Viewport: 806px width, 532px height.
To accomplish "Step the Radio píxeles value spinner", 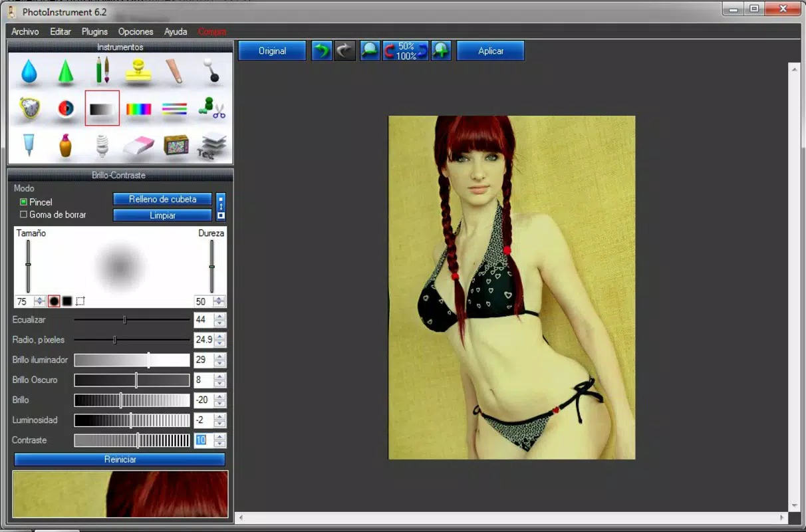I will point(220,340).
